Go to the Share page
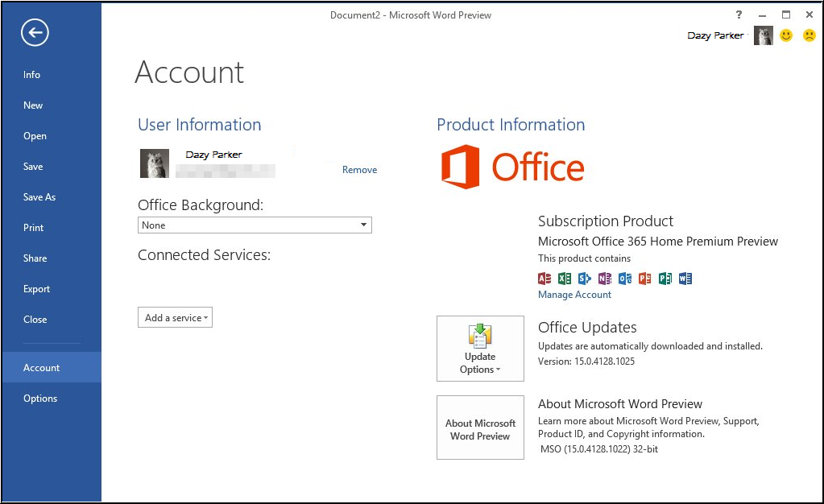Viewport: 824px width, 504px height. (x=35, y=258)
